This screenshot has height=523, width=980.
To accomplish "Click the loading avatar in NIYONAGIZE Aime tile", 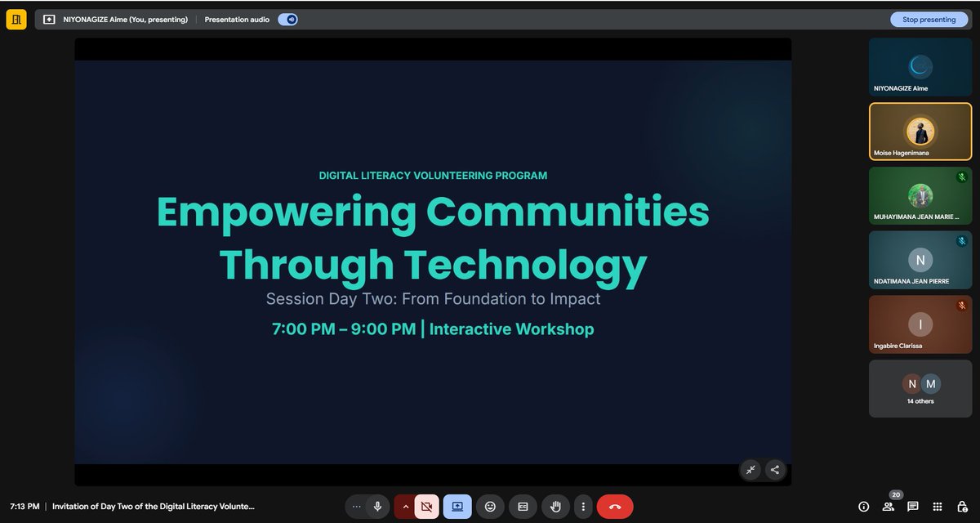I will click(x=920, y=66).
